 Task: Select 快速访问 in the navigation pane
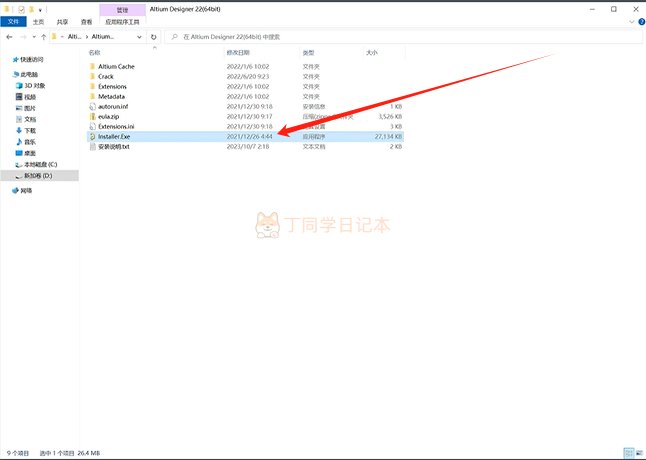(28, 60)
